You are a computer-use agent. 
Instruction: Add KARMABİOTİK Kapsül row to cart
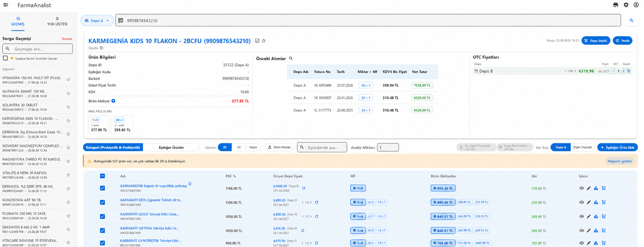[604, 188]
